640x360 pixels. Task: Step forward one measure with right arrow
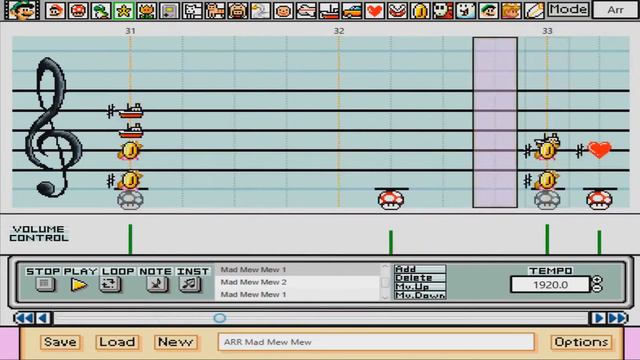pos(599,318)
